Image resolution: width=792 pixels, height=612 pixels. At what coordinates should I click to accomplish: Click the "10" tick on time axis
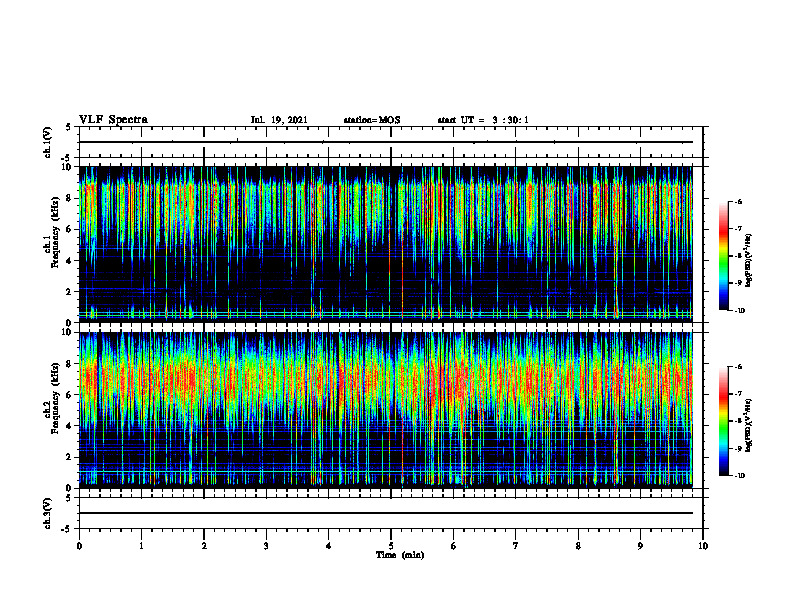(x=703, y=546)
